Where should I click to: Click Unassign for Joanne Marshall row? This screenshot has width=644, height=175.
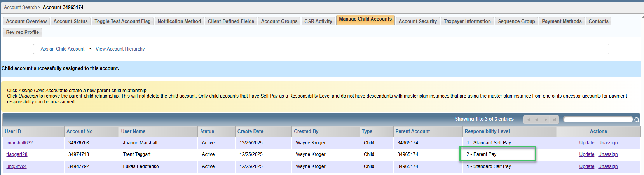tap(608, 143)
